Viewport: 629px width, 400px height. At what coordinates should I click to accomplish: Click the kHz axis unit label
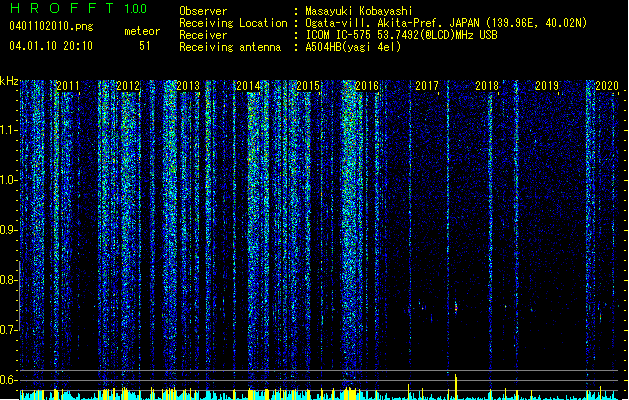[9, 81]
